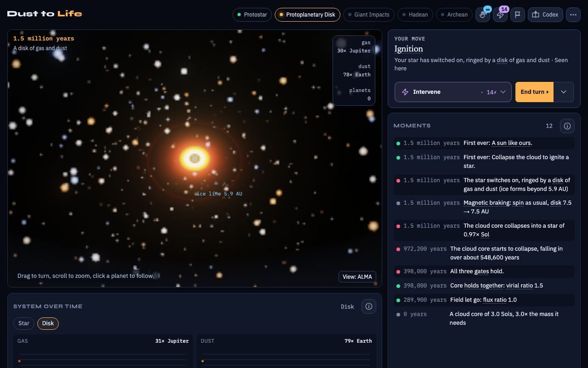This screenshot has height=368, width=588.
Task: Open the Codex
Action: (545, 15)
